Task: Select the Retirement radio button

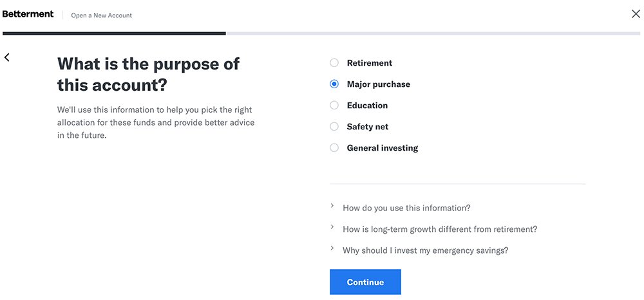Action: 334,63
